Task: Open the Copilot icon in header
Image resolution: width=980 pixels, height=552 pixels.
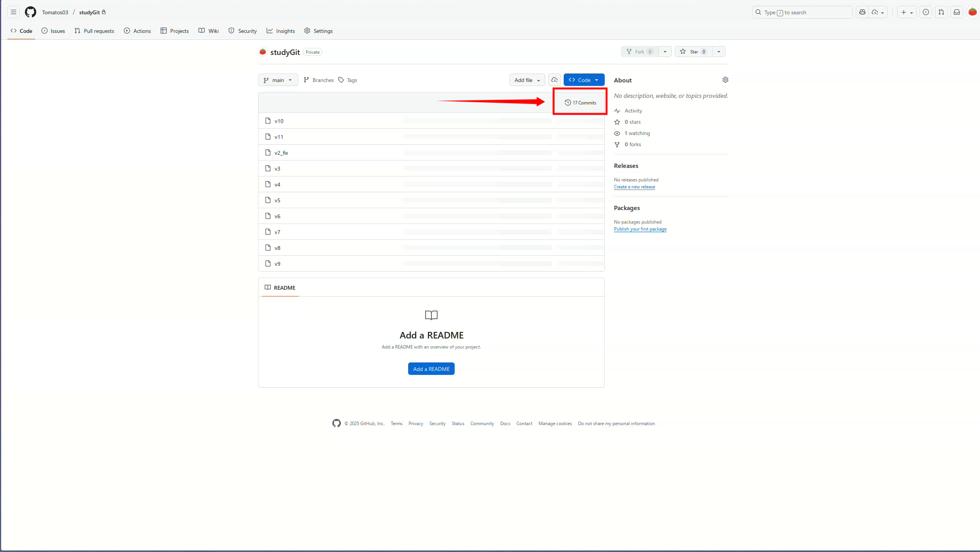Action: (862, 12)
